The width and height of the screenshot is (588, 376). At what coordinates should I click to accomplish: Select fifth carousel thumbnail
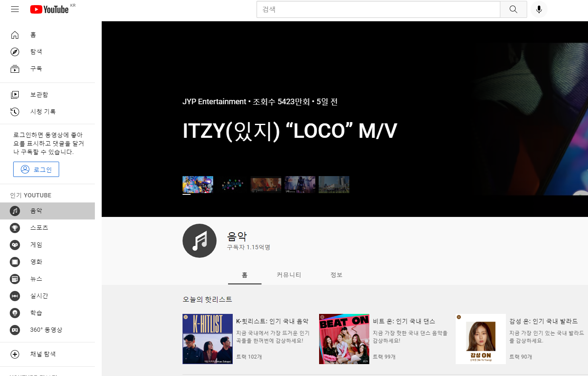click(x=334, y=185)
